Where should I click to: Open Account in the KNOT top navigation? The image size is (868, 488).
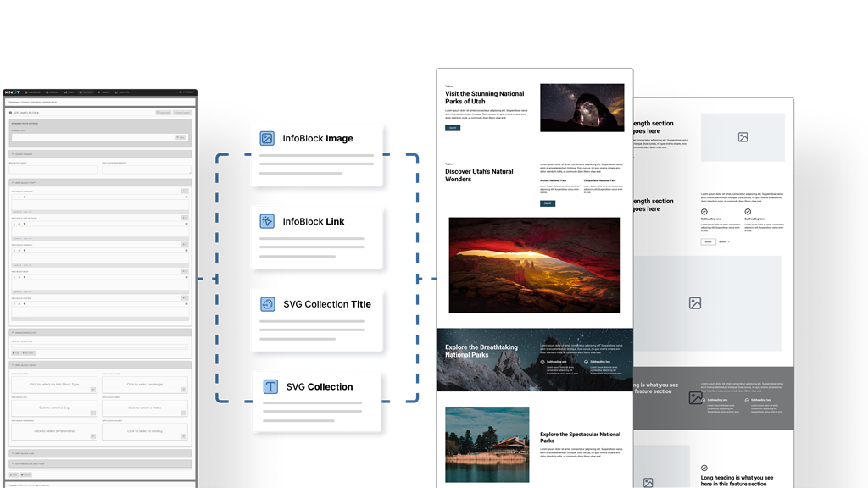52,92
